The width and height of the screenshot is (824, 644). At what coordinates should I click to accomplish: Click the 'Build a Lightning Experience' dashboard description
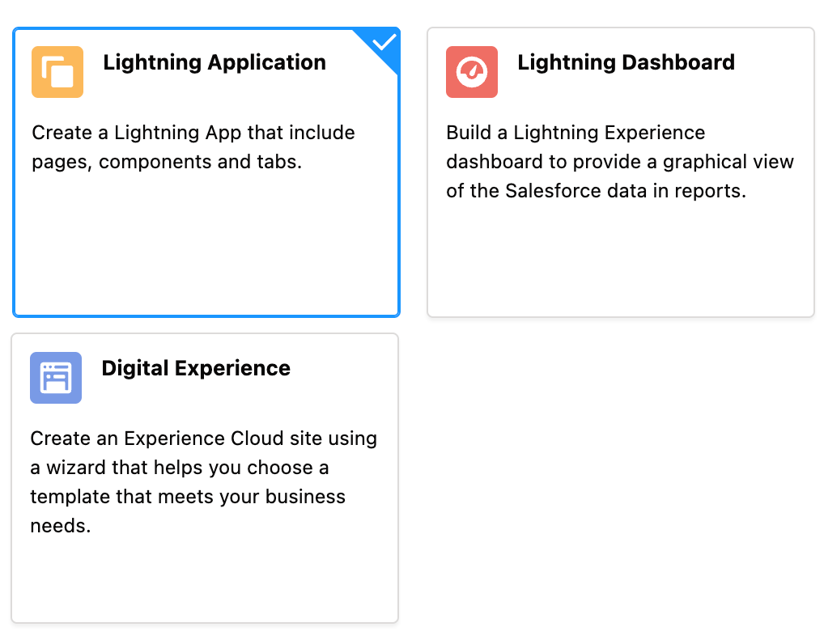(x=620, y=162)
